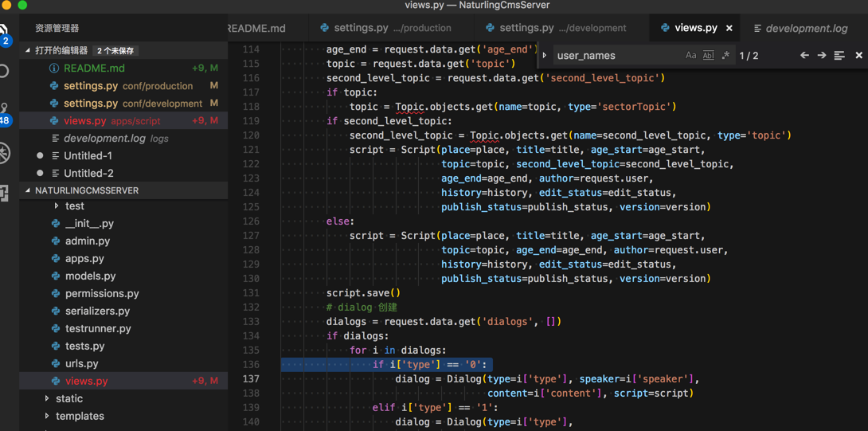This screenshot has width=868, height=431.
Task: Expand the test folder
Action: click(57, 206)
